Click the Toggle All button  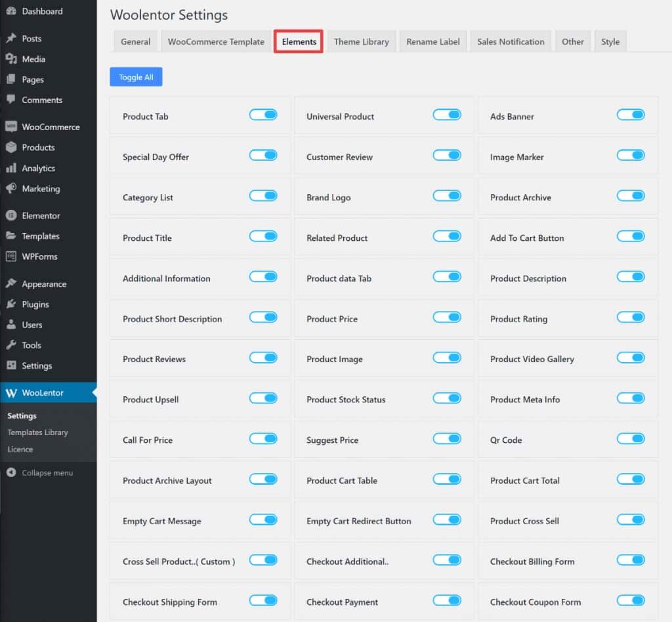(x=136, y=77)
